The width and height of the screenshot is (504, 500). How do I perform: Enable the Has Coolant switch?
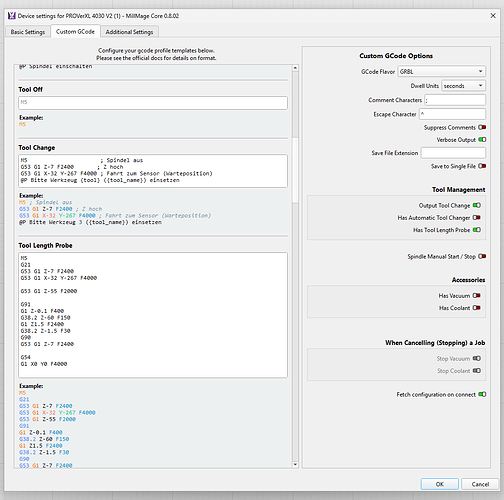[477, 308]
